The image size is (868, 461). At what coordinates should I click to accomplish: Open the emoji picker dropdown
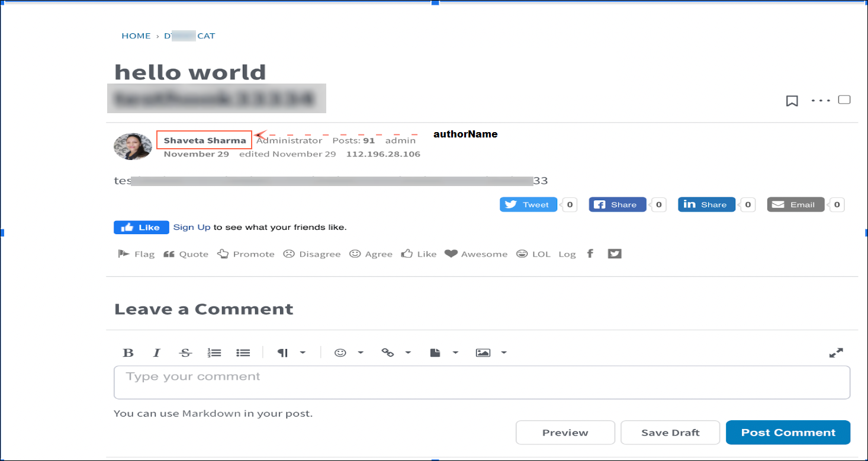(x=348, y=353)
